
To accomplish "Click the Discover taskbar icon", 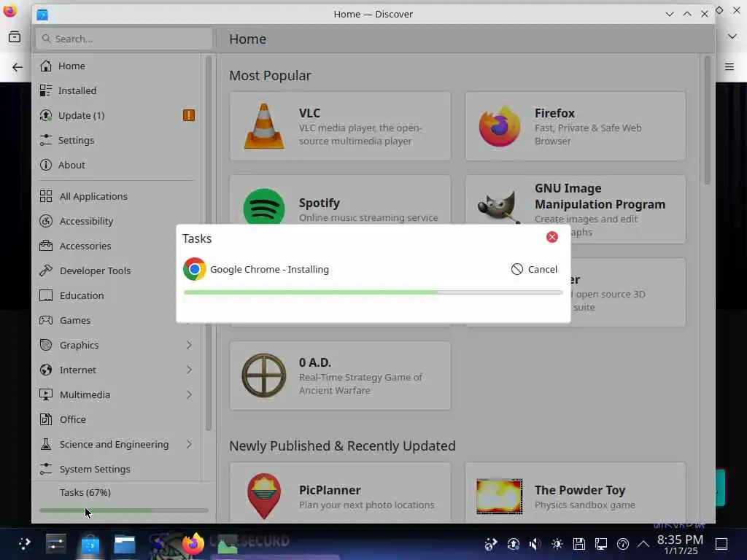I will tap(90, 544).
